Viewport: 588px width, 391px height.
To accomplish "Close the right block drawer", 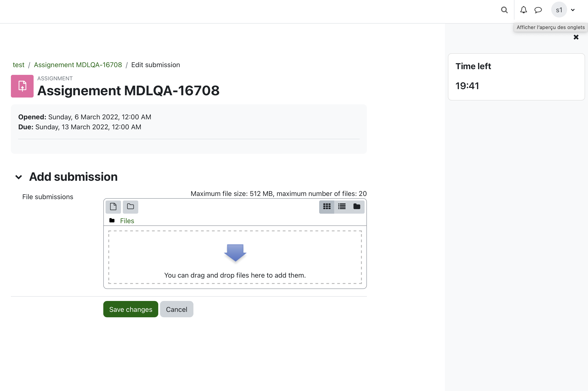I will 576,37.
